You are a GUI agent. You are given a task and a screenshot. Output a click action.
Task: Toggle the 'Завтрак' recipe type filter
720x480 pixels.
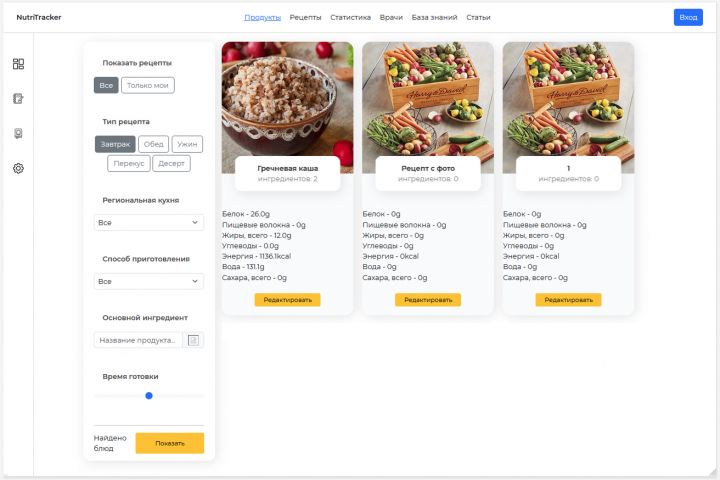click(x=115, y=144)
